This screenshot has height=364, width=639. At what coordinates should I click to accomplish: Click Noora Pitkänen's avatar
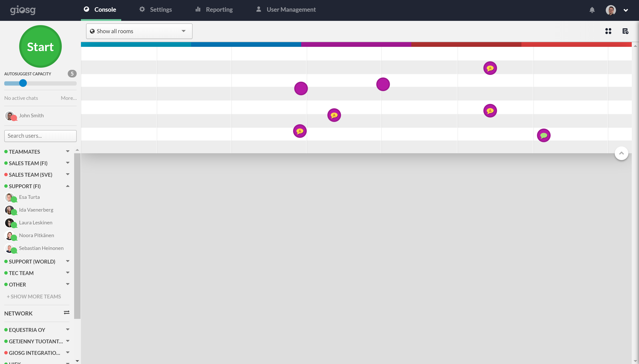click(10, 235)
